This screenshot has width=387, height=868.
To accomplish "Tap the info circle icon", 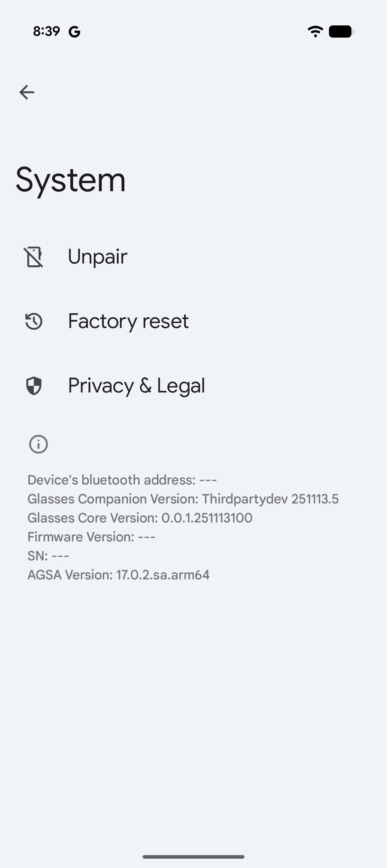I will 38,444.
